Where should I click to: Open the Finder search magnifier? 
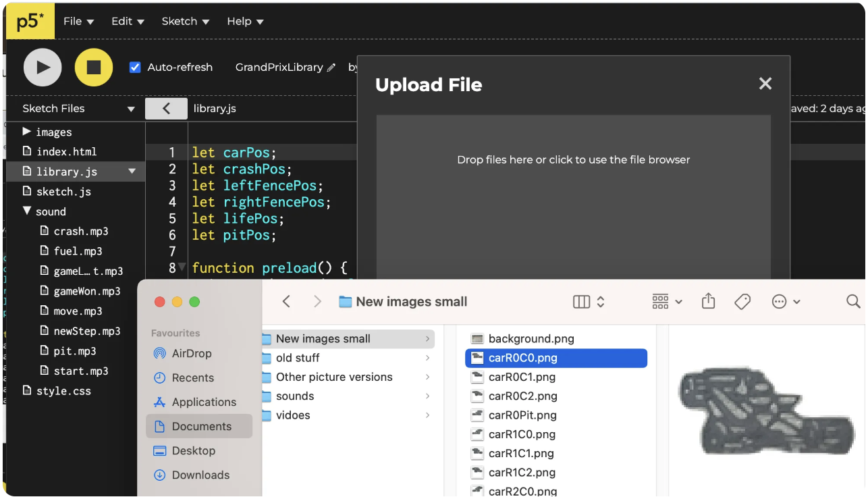pyautogui.click(x=853, y=301)
